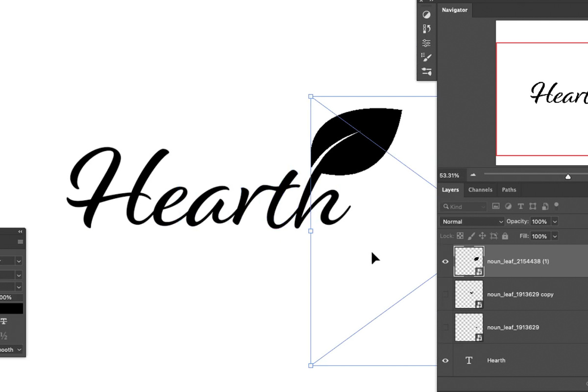Switch to the Channels tab
Screen dimensions: 588x392
pyautogui.click(x=480, y=190)
